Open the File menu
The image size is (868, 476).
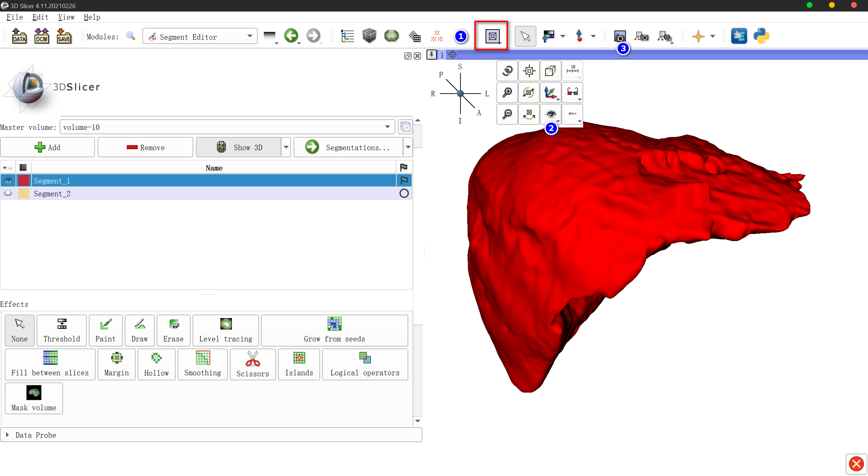pos(14,17)
